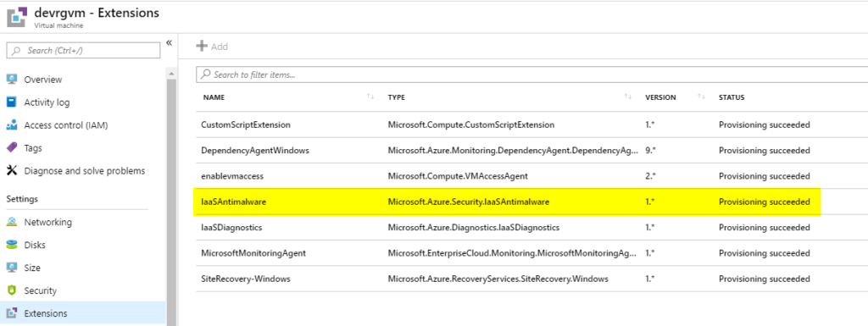868x326 pixels.
Task: Click version 9.* of DependencyAgentWindows
Action: click(650, 150)
